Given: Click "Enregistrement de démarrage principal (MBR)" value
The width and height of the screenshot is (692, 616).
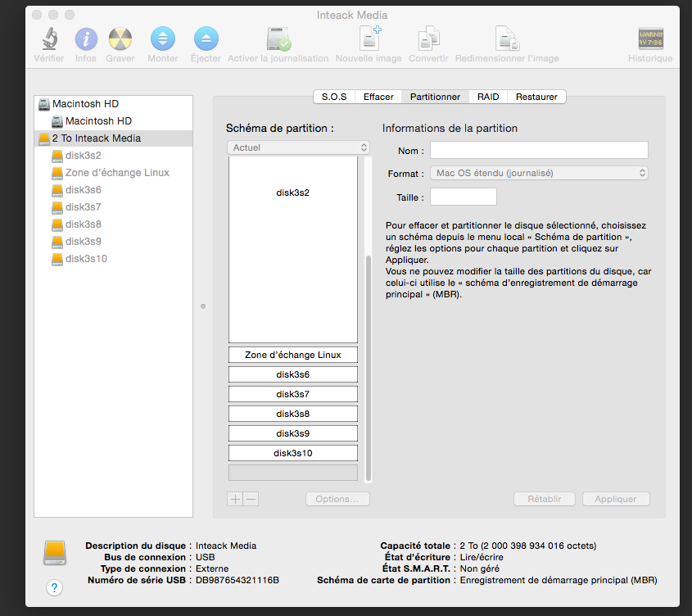Looking at the screenshot, I should [x=559, y=580].
